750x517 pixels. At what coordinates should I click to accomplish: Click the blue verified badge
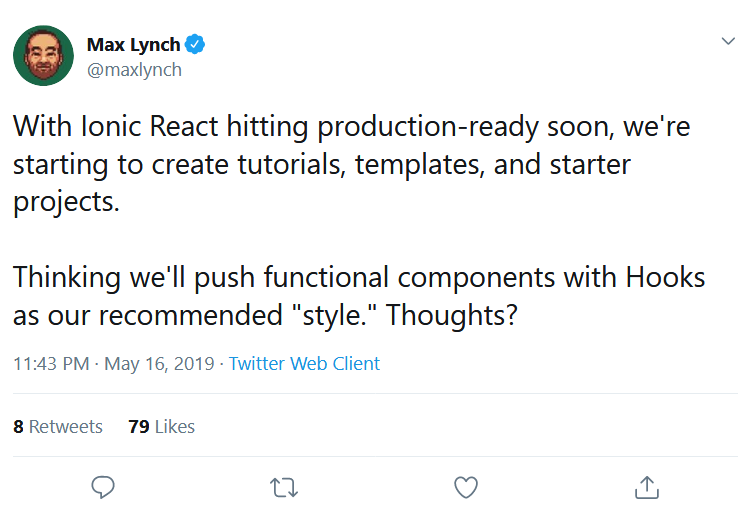coord(198,45)
